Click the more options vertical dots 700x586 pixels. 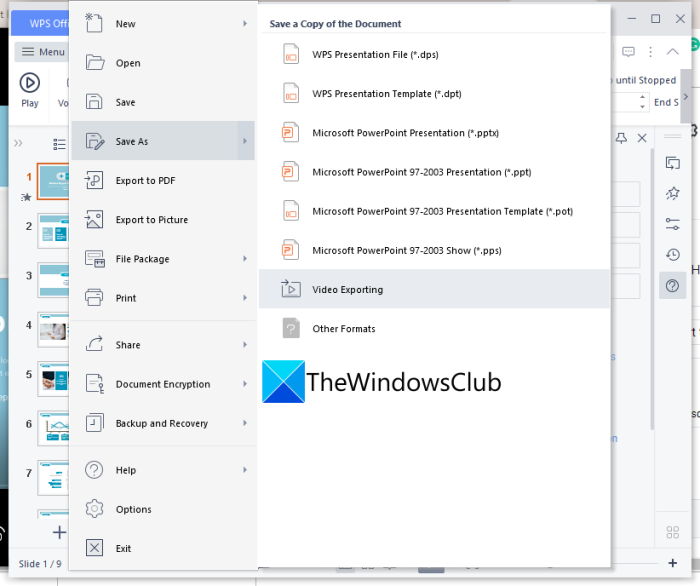[650, 52]
